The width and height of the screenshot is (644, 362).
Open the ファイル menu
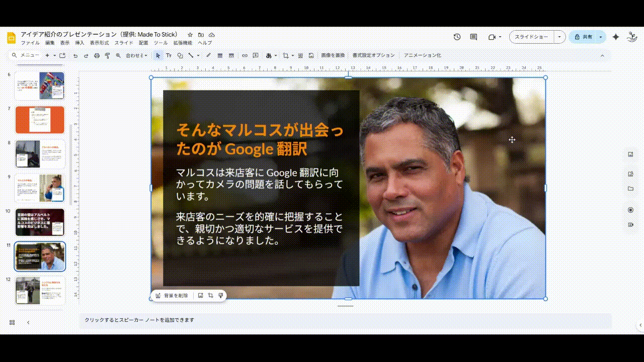30,43
